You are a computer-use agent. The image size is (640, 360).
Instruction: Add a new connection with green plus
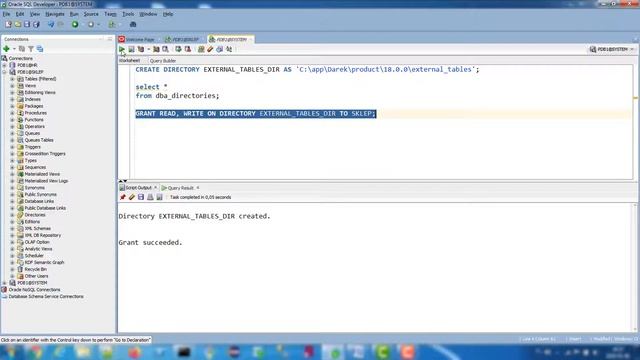coord(6,49)
